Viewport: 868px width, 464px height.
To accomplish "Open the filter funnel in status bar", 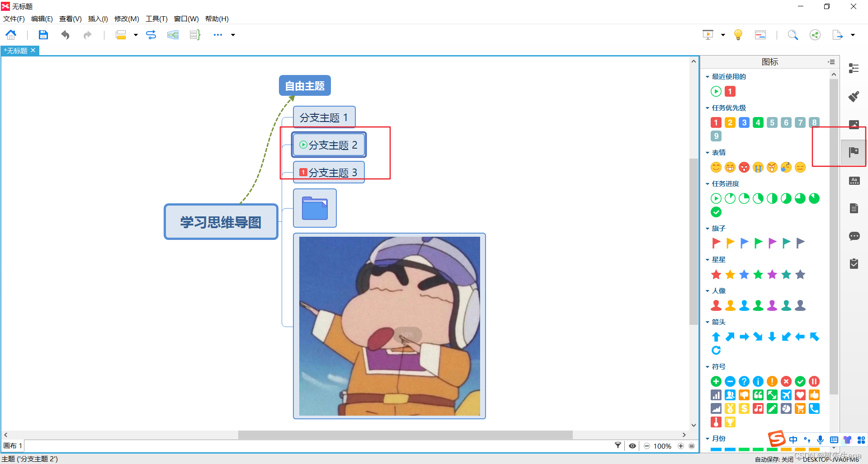I will click(618, 445).
